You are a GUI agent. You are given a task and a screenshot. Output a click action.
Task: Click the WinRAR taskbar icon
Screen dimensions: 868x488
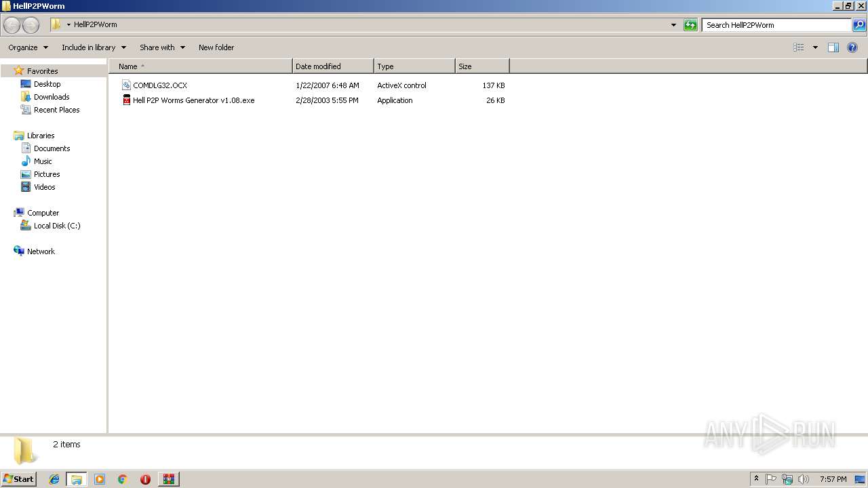point(168,479)
